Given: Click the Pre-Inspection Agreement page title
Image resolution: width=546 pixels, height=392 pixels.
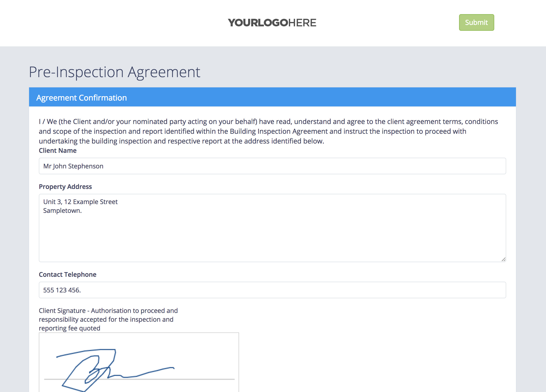Looking at the screenshot, I should coord(114,72).
